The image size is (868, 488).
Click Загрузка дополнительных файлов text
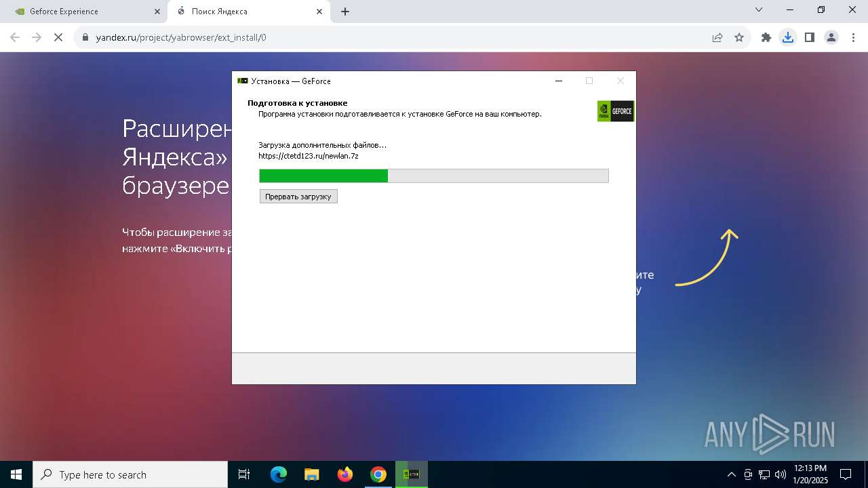point(322,145)
